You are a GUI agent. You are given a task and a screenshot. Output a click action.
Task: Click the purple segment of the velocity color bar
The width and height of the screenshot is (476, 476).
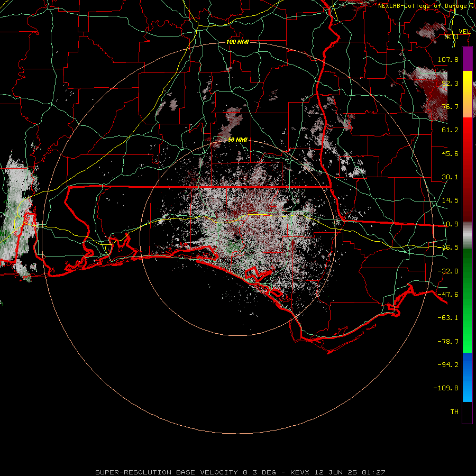[467, 59]
